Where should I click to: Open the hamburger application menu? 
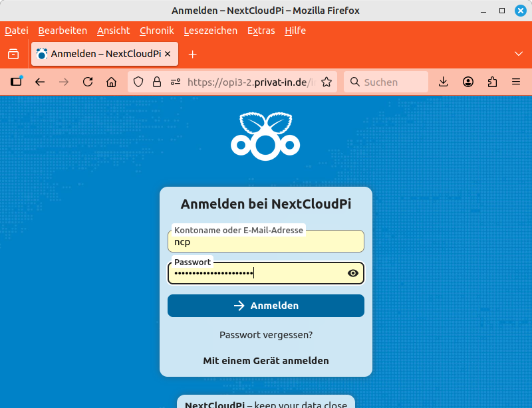[516, 82]
